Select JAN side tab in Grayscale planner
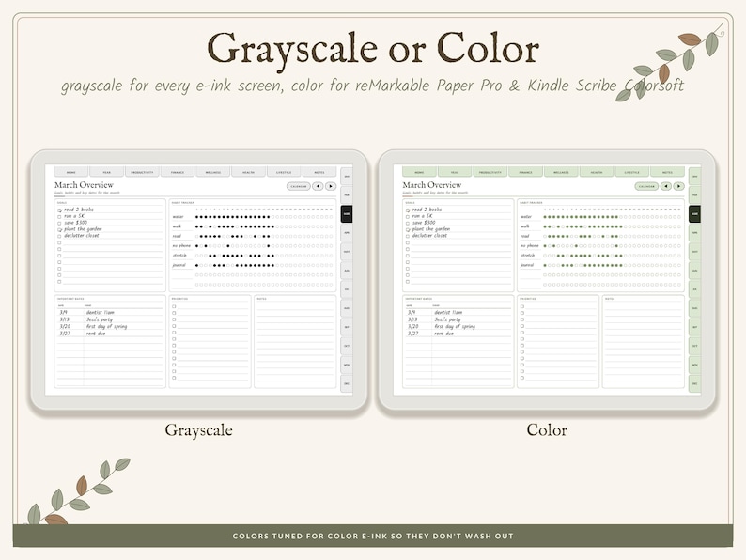Viewport: 746px width, 560px height. coord(347,177)
